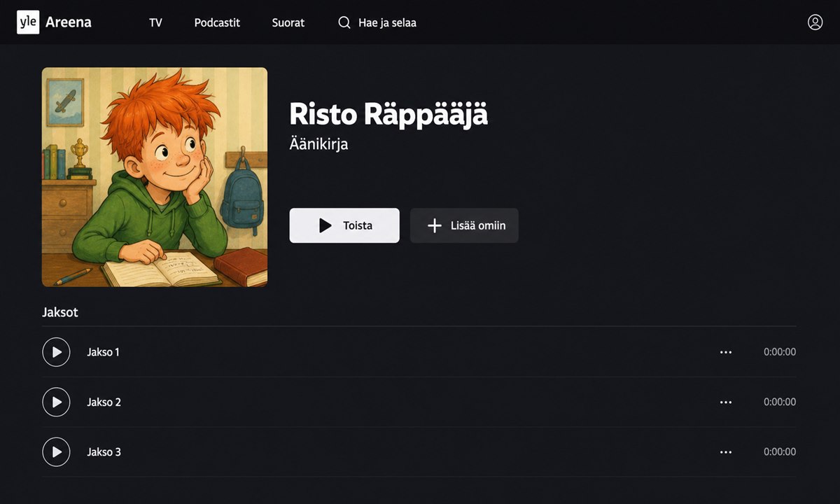Start playback with the Toista button
The height and width of the screenshot is (504, 840).
tap(344, 225)
